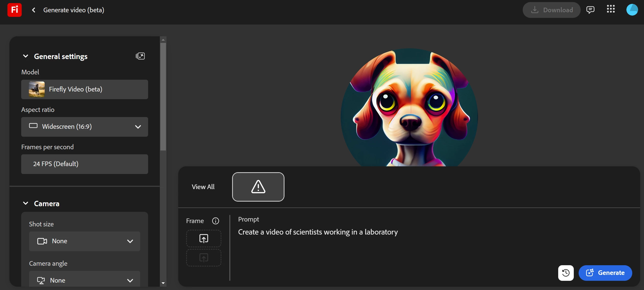Click the Download button
Image resolution: width=644 pixels, height=290 pixels.
552,10
